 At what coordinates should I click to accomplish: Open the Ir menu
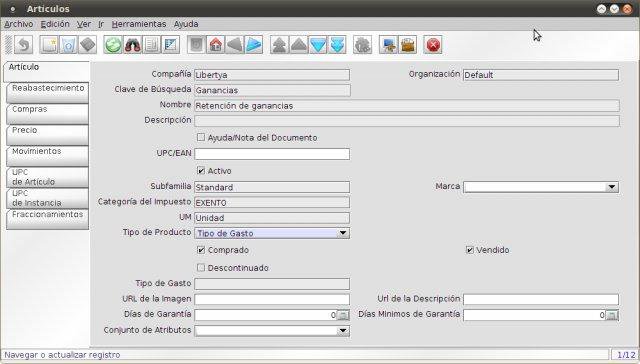pos(101,24)
